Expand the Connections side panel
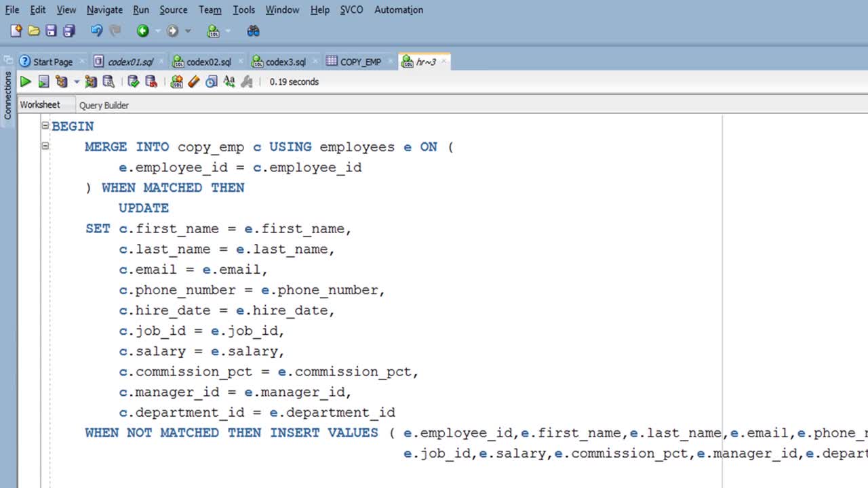Image resolution: width=868 pixels, height=488 pixels. coord(7,95)
